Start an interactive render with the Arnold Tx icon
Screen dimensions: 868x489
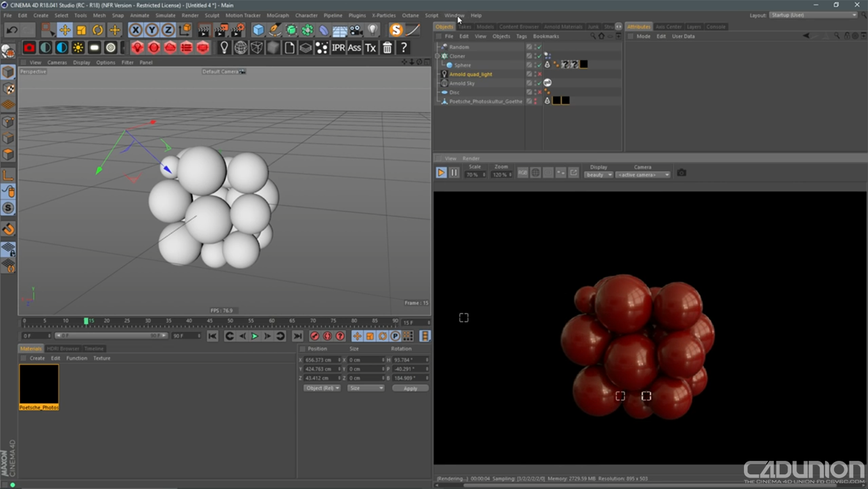point(369,47)
